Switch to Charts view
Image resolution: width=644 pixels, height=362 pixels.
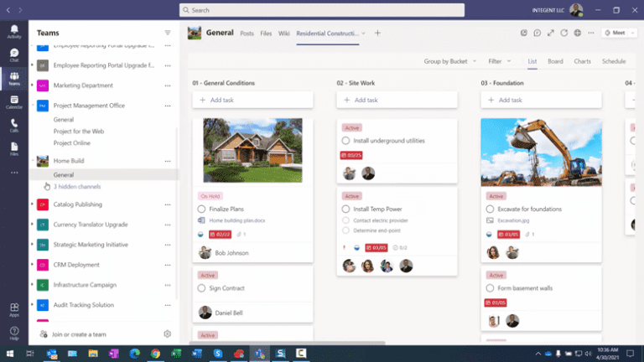click(583, 61)
